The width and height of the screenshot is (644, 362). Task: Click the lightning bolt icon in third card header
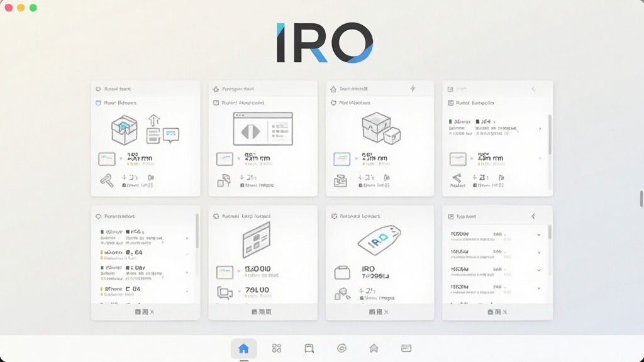pyautogui.click(x=413, y=89)
